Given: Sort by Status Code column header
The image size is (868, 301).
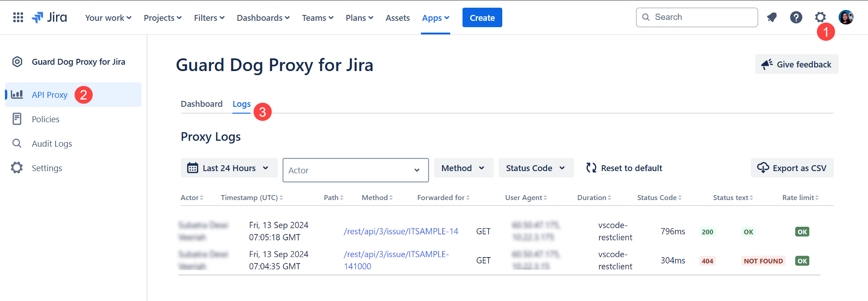Looking at the screenshot, I should [x=659, y=198].
